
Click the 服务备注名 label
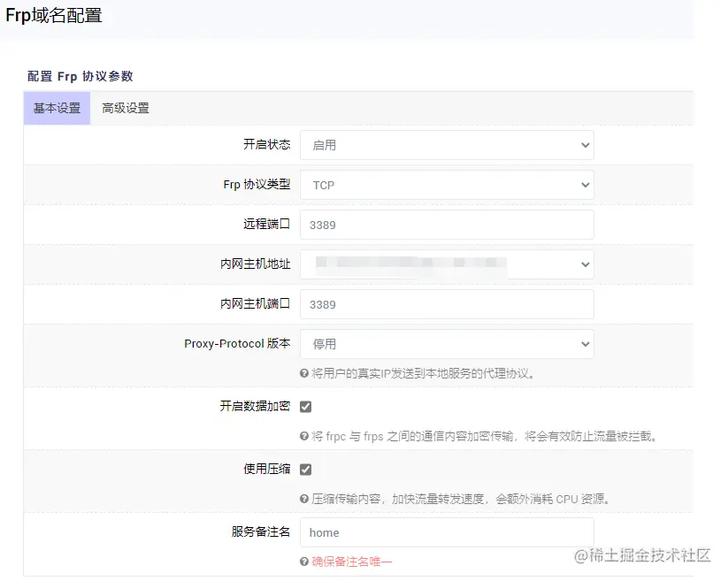pyautogui.click(x=261, y=531)
